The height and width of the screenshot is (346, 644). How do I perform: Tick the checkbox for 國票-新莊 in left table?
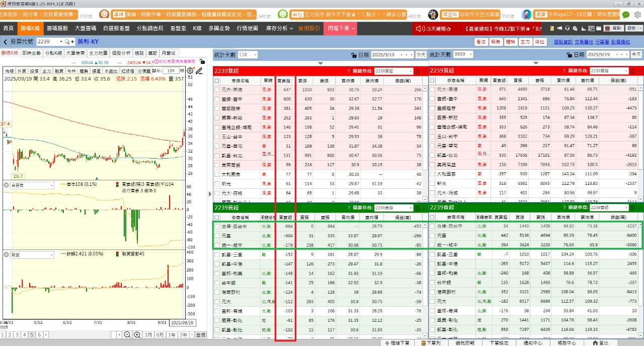pyautogui.click(x=217, y=118)
